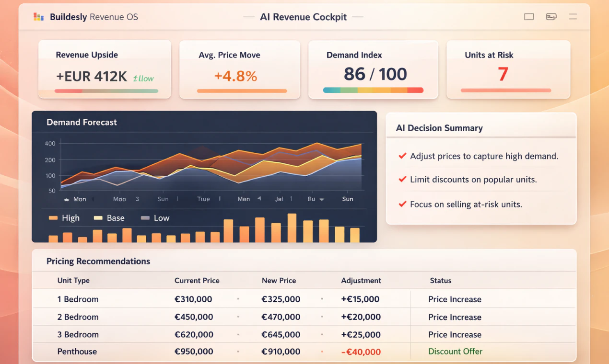Toggle the Low series legend label
Viewport: 609px width, 364px height.
(x=162, y=218)
